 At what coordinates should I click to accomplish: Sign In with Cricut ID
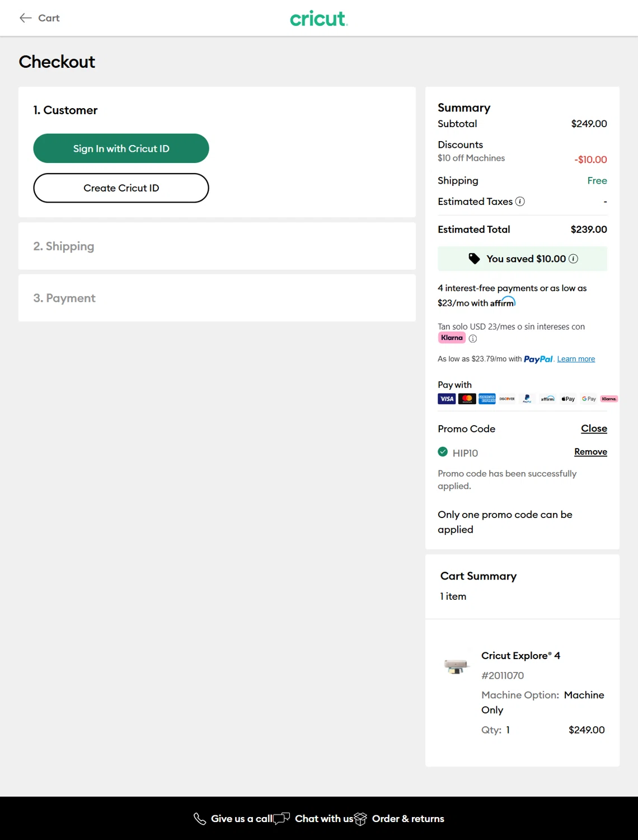(121, 148)
